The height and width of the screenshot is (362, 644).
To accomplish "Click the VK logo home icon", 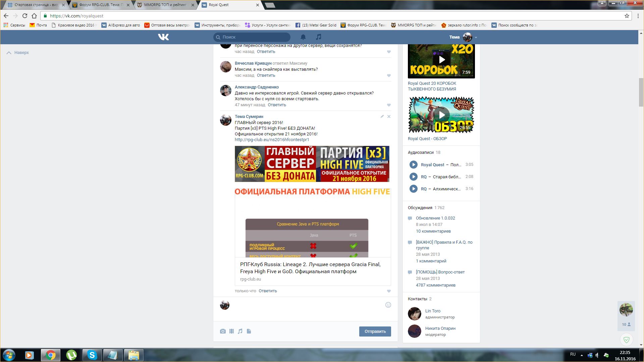I will (163, 37).
